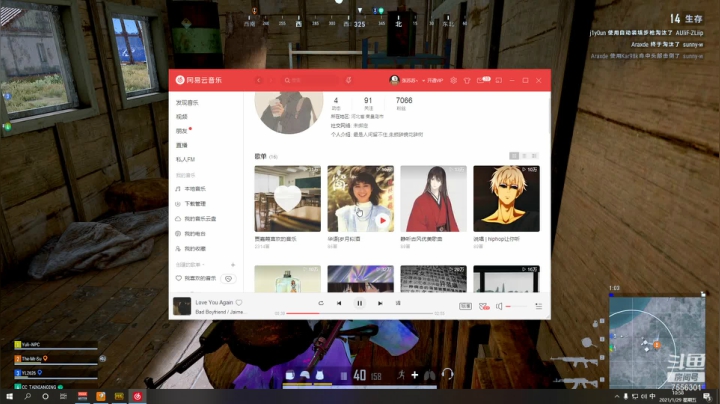Viewport: 720px width, 404px height.
Task: Click NetEase Cloud Music taskbar icon
Action: click(137, 396)
